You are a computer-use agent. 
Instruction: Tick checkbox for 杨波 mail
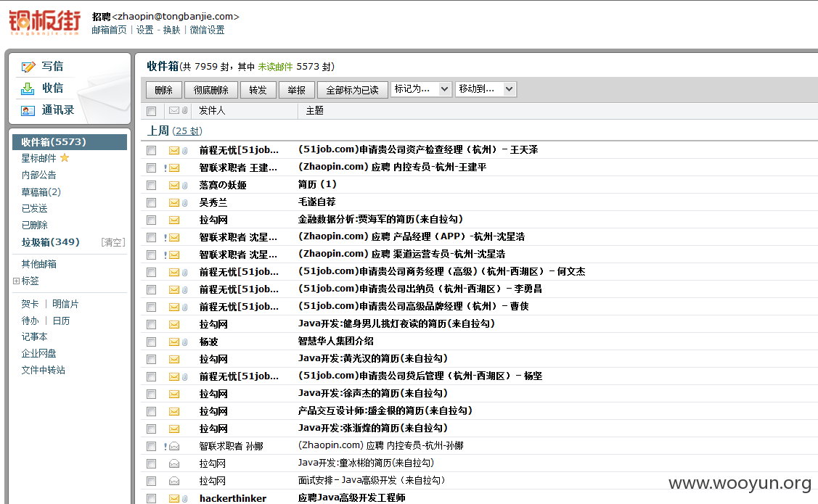click(x=151, y=342)
